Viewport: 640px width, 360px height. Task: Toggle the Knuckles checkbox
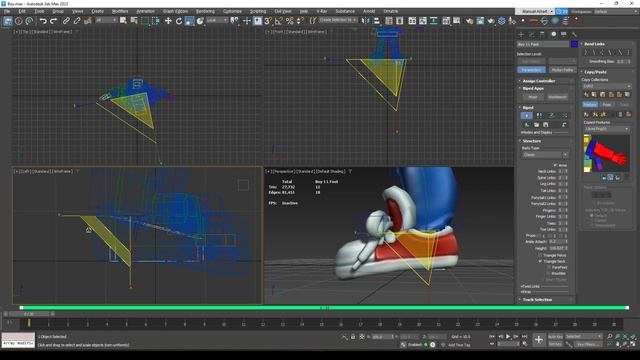click(548, 273)
